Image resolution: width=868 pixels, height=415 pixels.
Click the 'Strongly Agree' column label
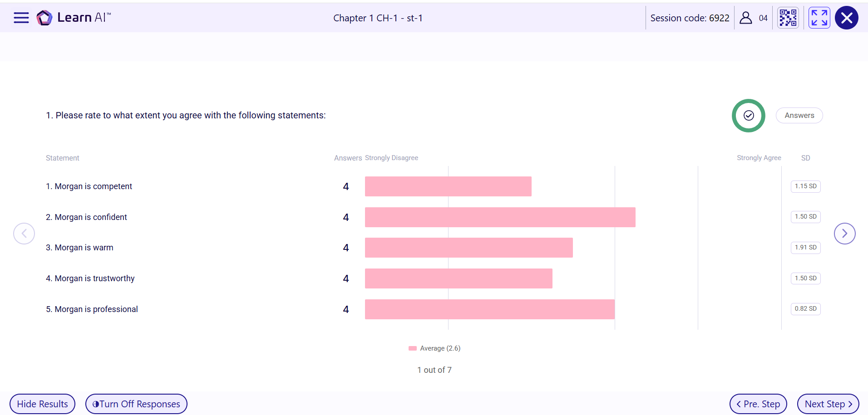pos(759,158)
